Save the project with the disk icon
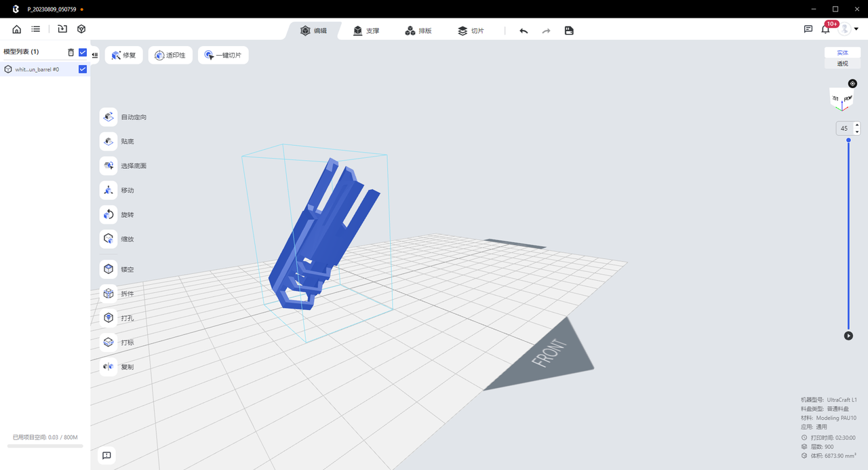Screen dimensions: 868x470 (x=569, y=31)
